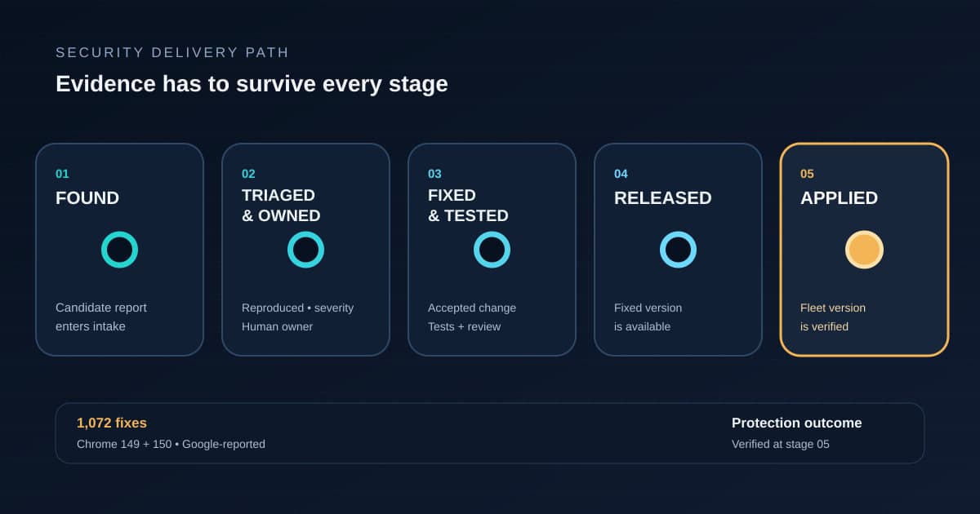Click the FIXED & TESTED heading
980x514 pixels.
pyautogui.click(x=468, y=206)
